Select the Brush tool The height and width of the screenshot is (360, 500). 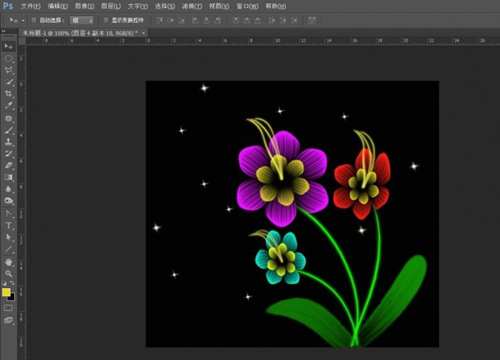point(8,130)
